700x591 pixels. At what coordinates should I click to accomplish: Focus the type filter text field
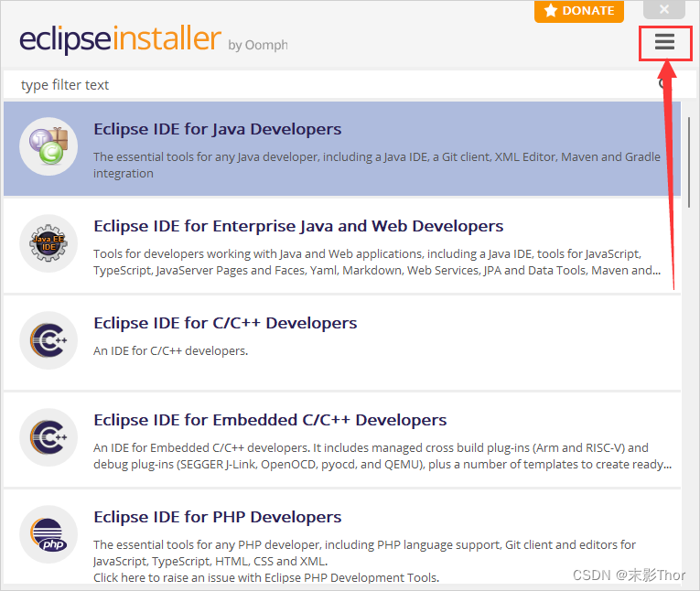pos(350,85)
